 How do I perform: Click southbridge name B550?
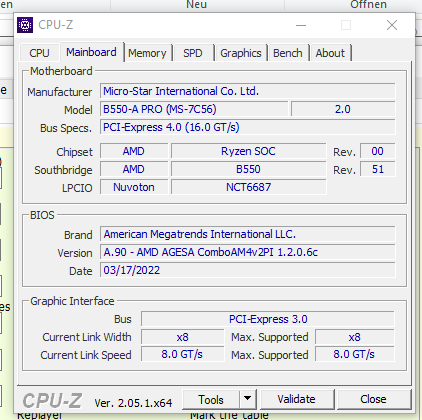click(249, 169)
